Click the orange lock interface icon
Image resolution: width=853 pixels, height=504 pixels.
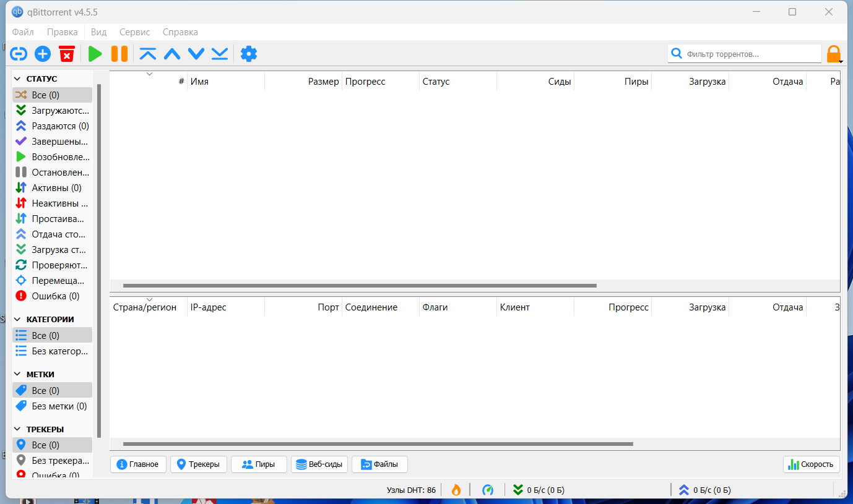pyautogui.click(x=833, y=54)
